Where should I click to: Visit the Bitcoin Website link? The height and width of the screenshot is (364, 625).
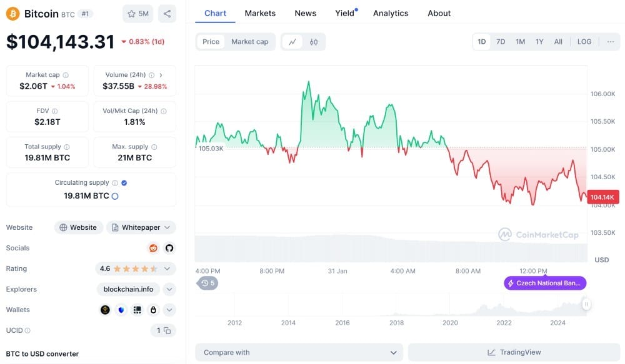pyautogui.click(x=78, y=227)
